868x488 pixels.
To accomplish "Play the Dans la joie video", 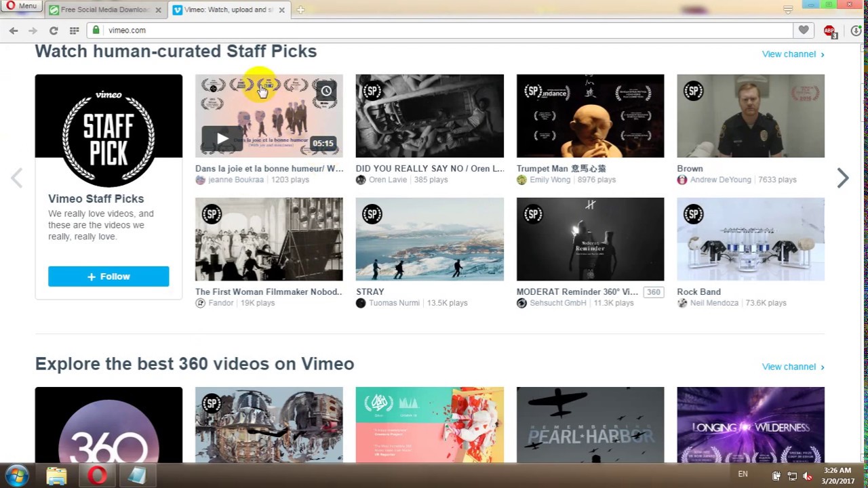I will [x=222, y=138].
